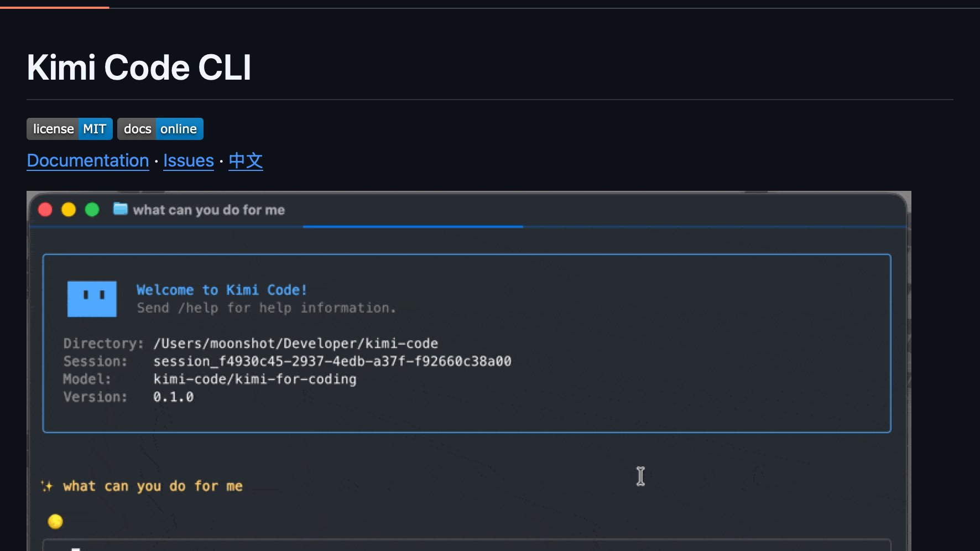The height and width of the screenshot is (551, 980).
Task: Click the Welcome to Kimi Code! text
Action: (x=222, y=290)
